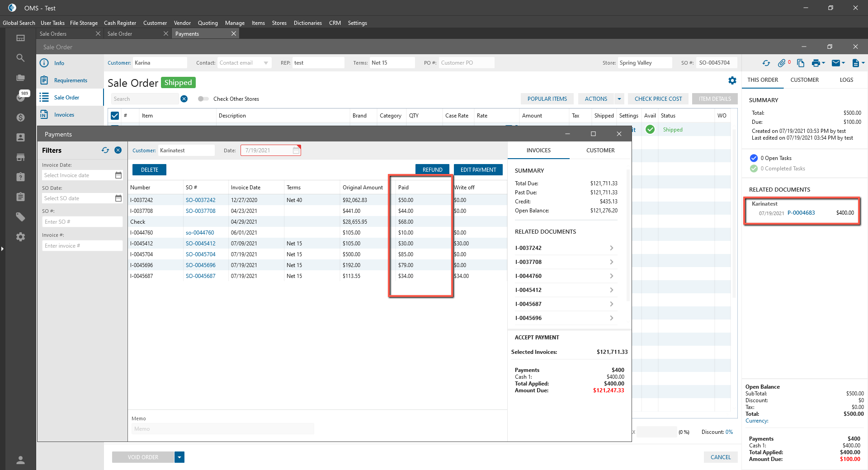Open the magnifier search icon in sidebar
The width and height of the screenshot is (868, 470).
(x=20, y=58)
